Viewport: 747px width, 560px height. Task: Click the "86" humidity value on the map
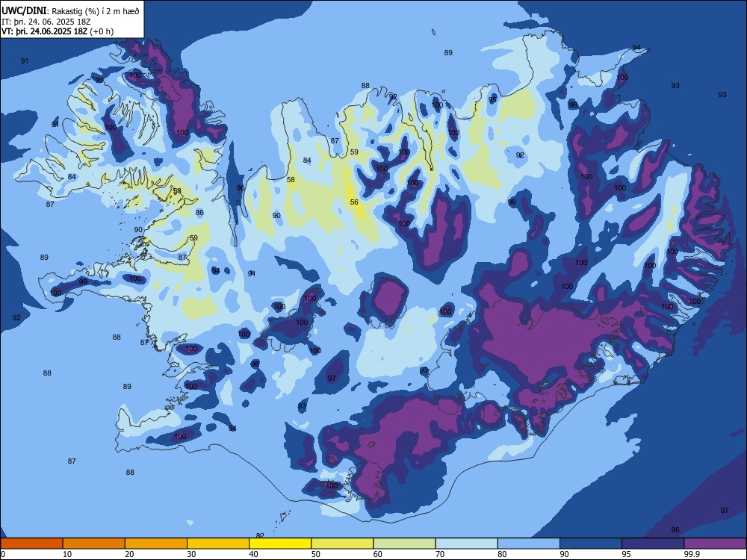(x=199, y=212)
